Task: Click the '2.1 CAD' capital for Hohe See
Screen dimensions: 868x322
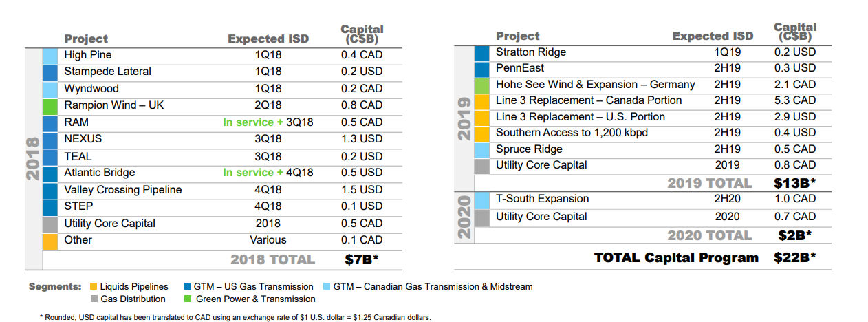Action: pos(795,85)
